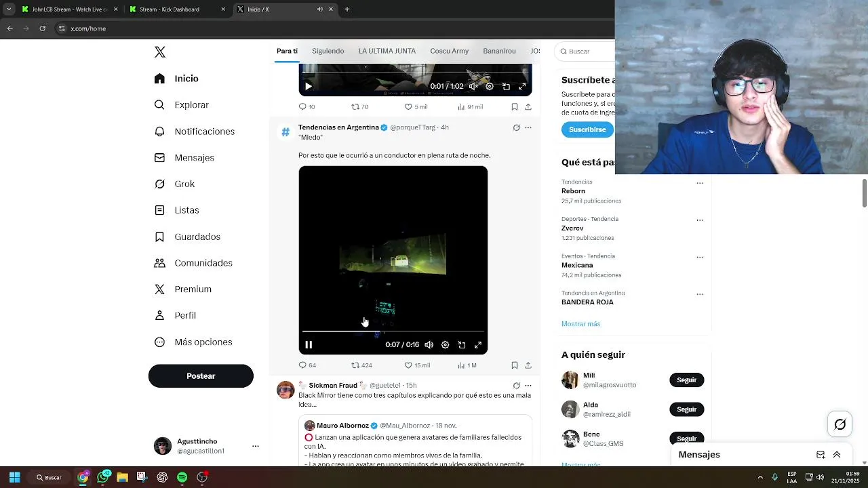Image resolution: width=868 pixels, height=488 pixels.
Task: Open WhatsApp from taskbar
Action: click(103, 477)
